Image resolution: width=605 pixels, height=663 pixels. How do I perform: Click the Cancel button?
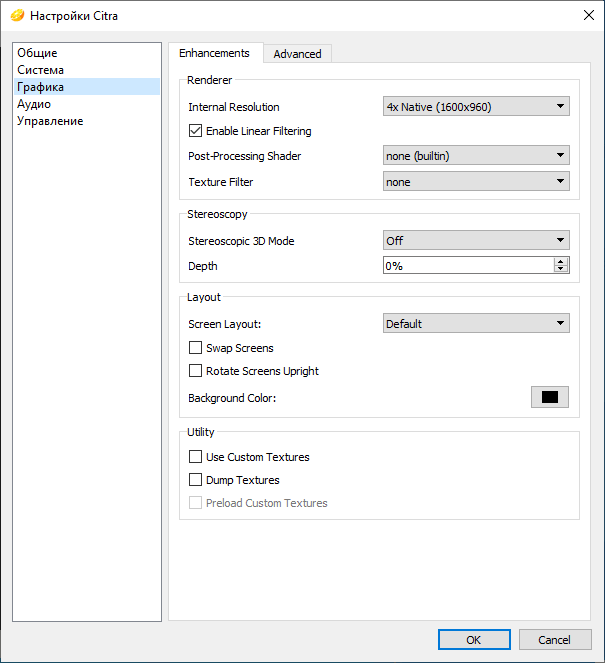click(555, 640)
